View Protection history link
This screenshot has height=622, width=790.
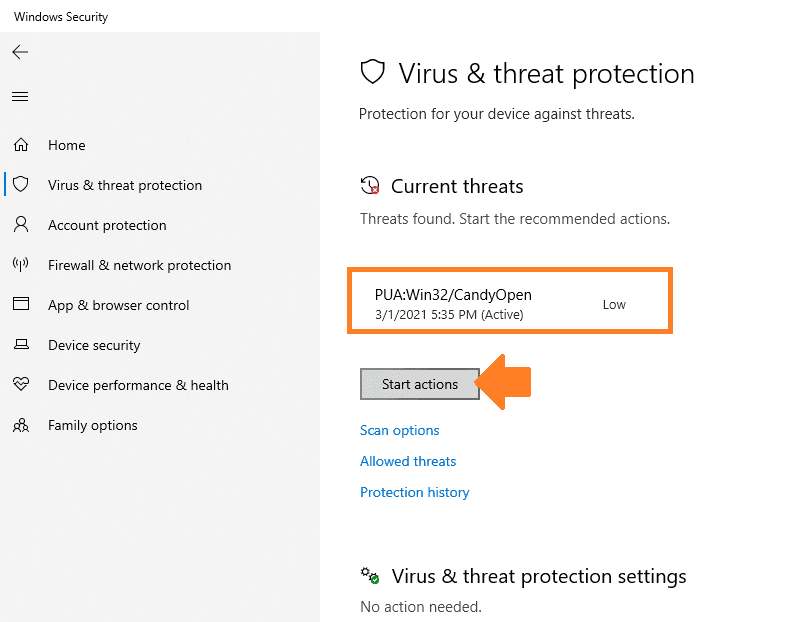[x=415, y=492]
